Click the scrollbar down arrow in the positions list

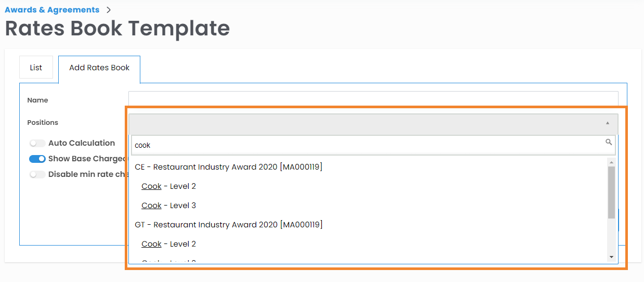[611, 257]
